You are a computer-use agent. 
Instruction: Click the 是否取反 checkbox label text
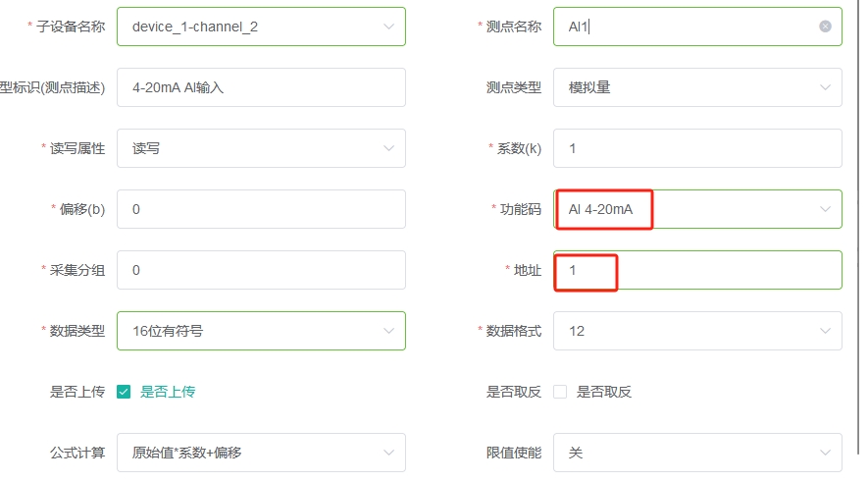pos(604,393)
